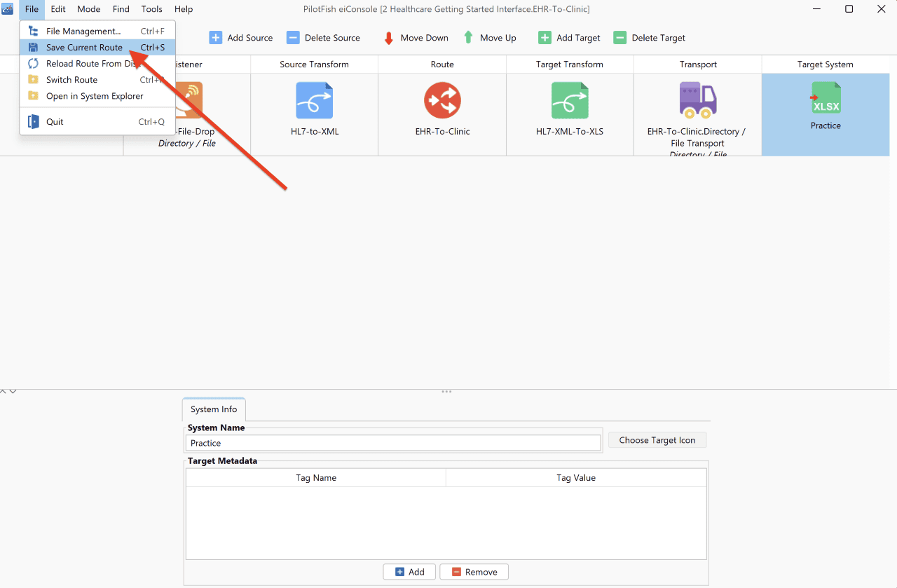The image size is (897, 588).
Task: Click the Transport stage column header
Action: [x=698, y=64]
